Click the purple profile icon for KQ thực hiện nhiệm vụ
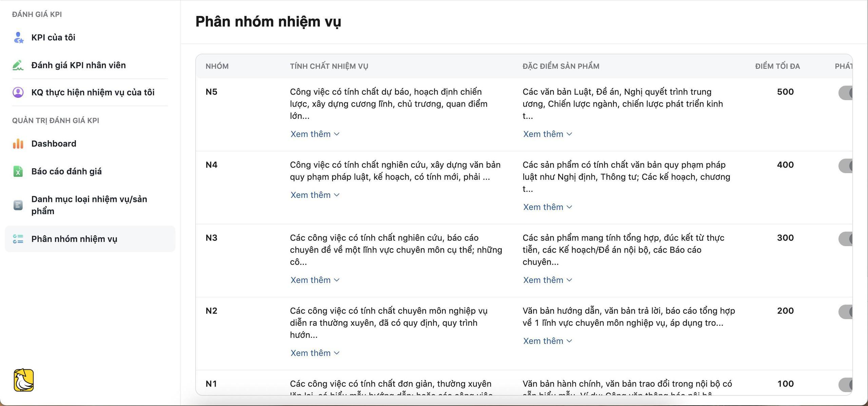The height and width of the screenshot is (406, 868). pos(18,92)
